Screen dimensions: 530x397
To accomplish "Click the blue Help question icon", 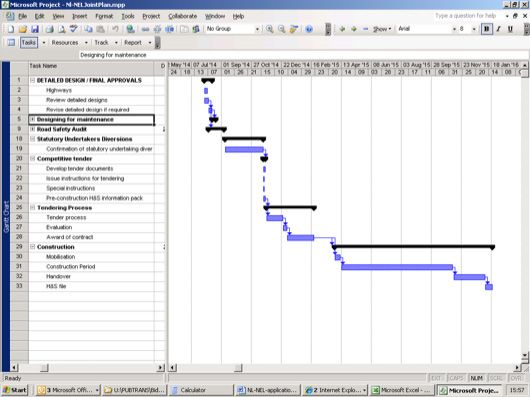I will click(309, 29).
